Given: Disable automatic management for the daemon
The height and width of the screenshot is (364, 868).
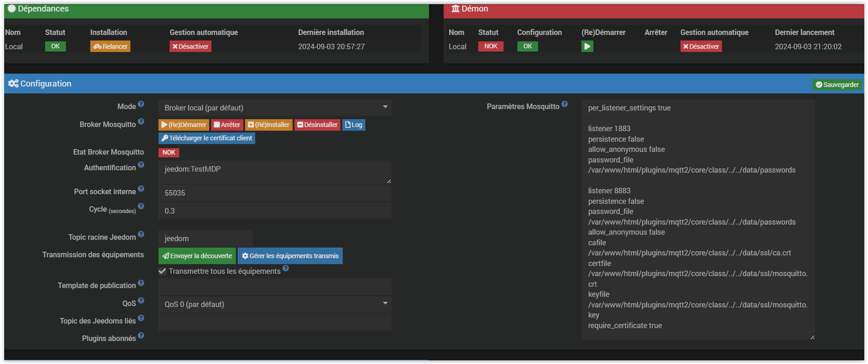Looking at the screenshot, I should tap(701, 46).
